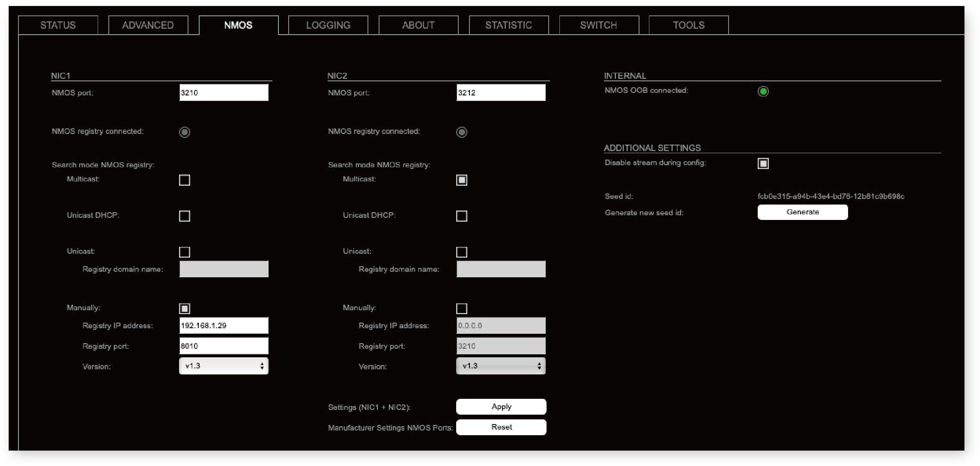Click 'Manufacturer Settings NMOS Ports:' label

click(x=391, y=428)
